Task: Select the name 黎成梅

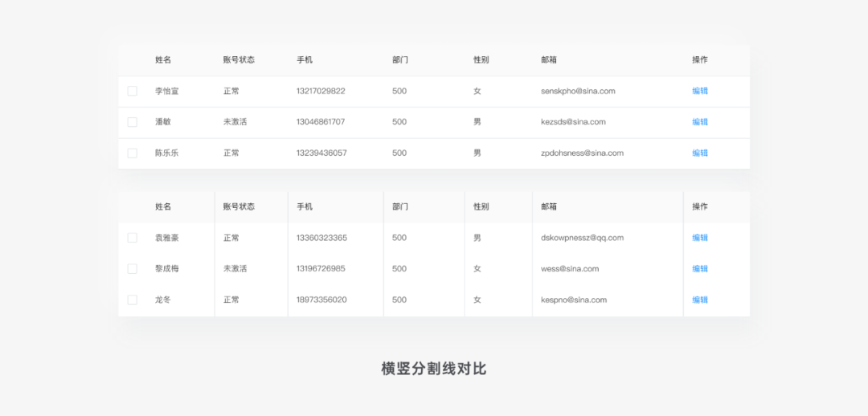Action: 166,268
